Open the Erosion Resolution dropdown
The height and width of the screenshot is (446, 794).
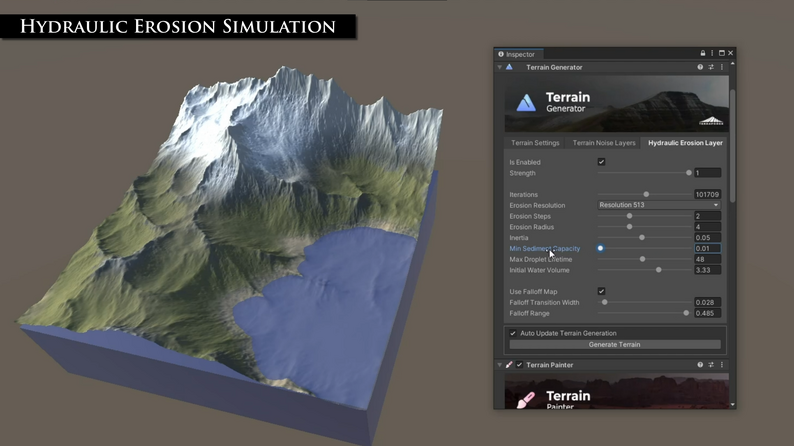pos(659,205)
